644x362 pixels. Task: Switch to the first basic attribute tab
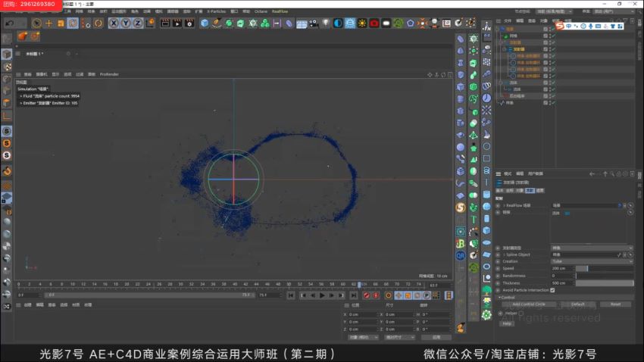[x=500, y=190]
